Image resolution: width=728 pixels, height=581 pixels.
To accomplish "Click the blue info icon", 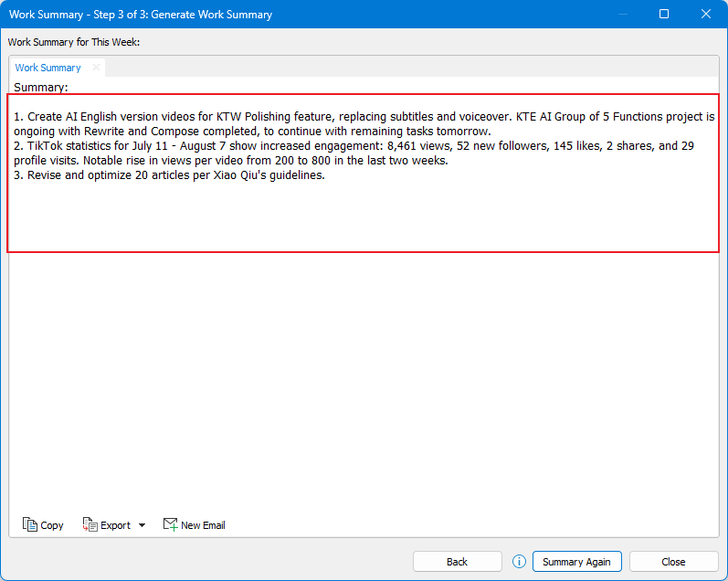I will coord(519,562).
